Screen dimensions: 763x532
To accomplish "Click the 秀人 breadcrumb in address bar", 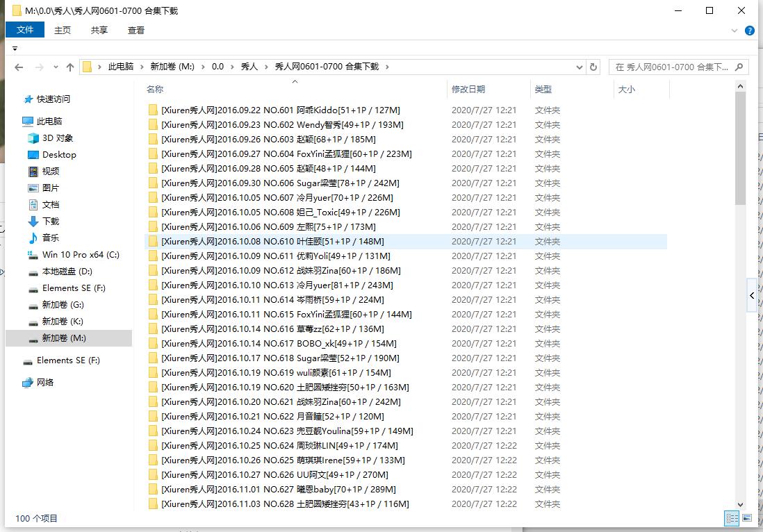I will click(249, 67).
